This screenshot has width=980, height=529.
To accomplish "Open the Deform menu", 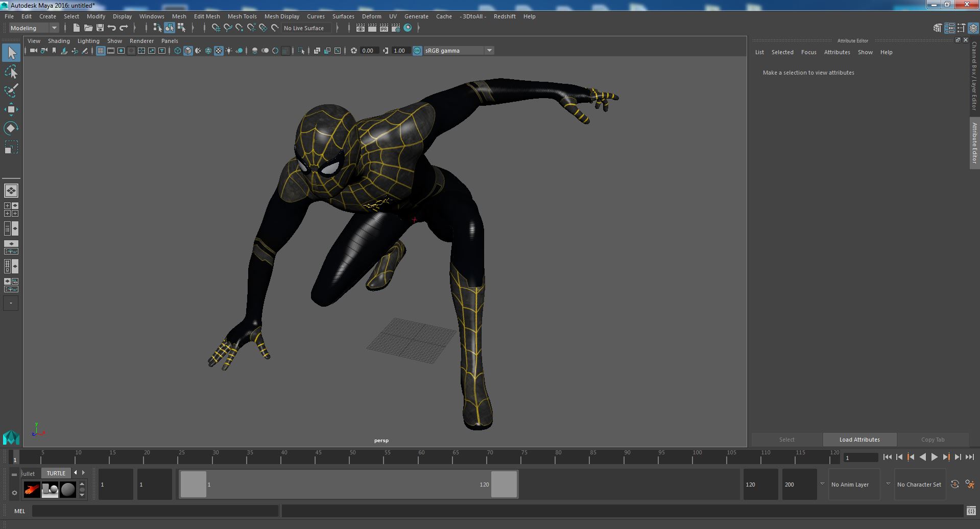I will [x=372, y=16].
